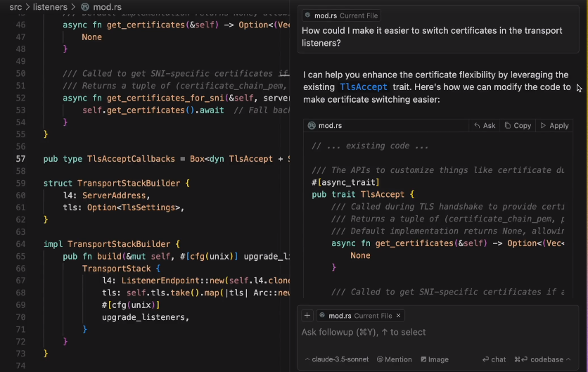This screenshot has width=588, height=372.
Task: Click the image icon next to Image
Action: (423, 359)
